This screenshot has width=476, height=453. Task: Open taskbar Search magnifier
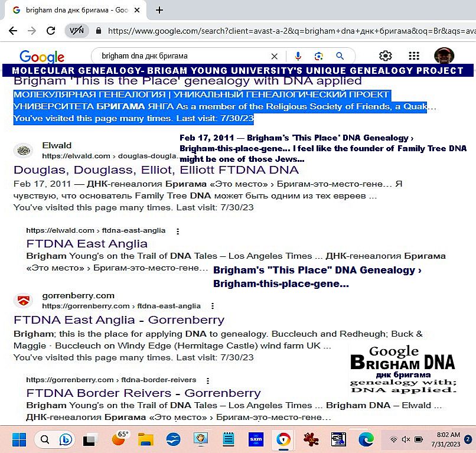pos(45,439)
